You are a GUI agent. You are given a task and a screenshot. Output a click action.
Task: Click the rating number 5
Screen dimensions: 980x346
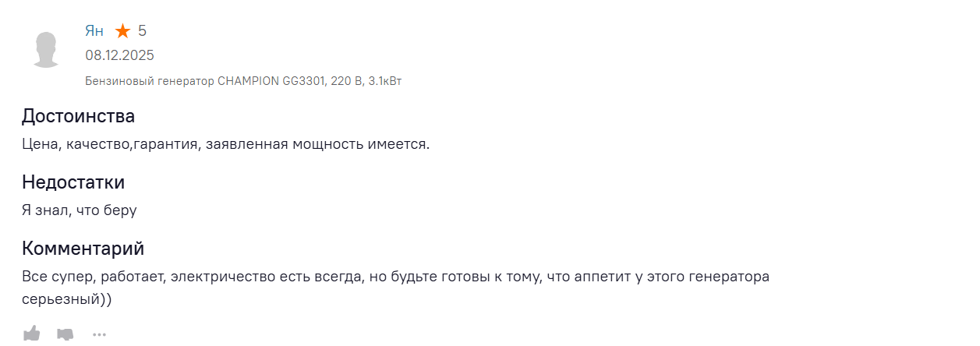click(x=142, y=31)
